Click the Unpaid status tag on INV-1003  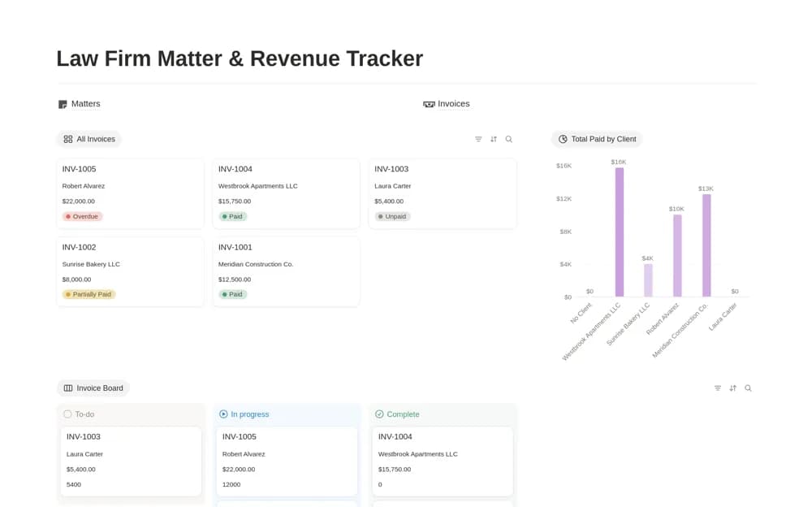[392, 217]
